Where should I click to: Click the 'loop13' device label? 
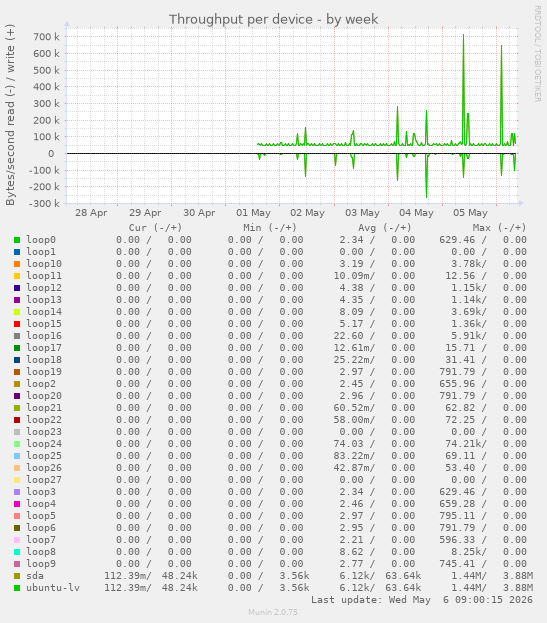coord(44,300)
